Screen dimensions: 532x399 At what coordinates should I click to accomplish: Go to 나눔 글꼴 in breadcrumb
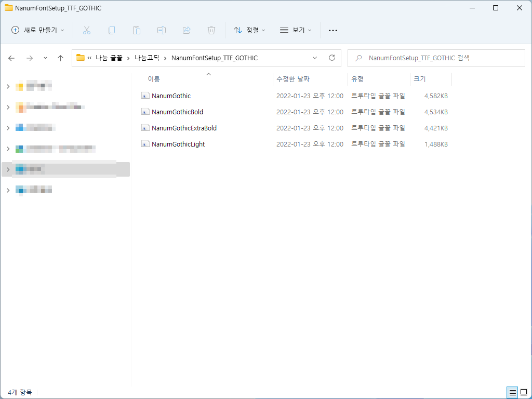click(109, 58)
